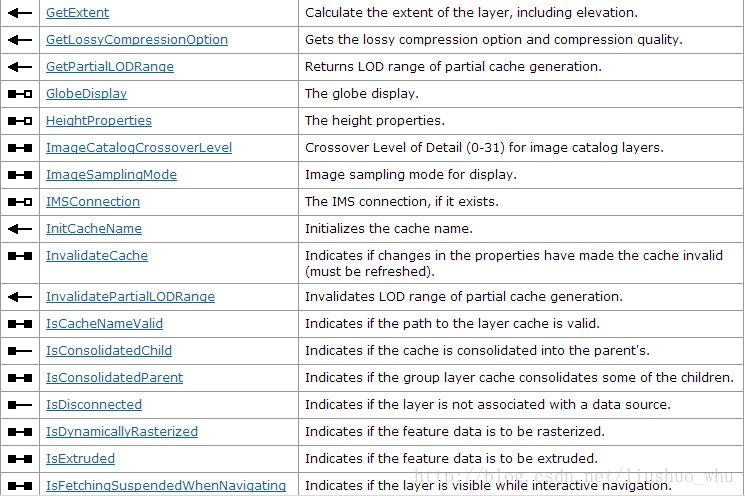Select text 'Crossover Level of Detail (0-31) for image catalog layers.'
This screenshot has width=745, height=496.
[484, 148]
